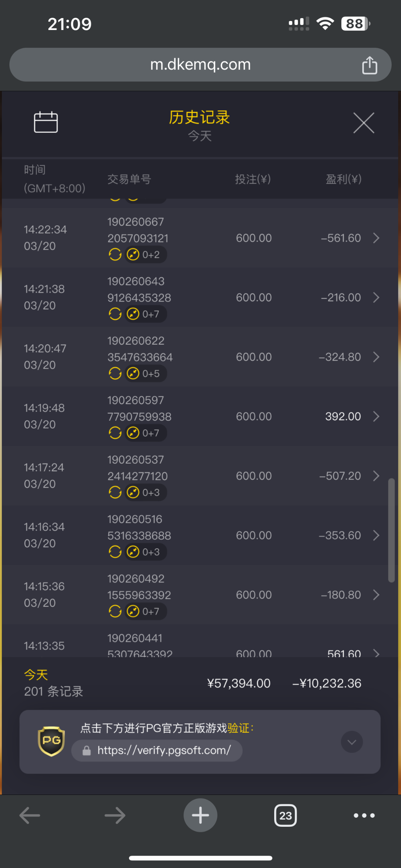Expand details for the 14:22:34 record
This screenshot has width=401, height=868.
376,238
